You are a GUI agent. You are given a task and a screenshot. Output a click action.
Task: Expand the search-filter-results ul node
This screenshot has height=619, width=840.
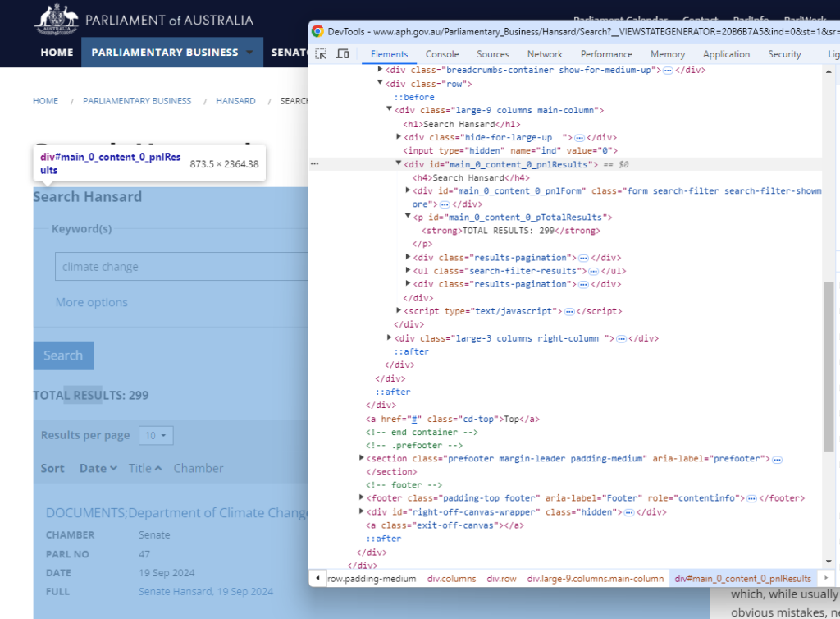409,271
